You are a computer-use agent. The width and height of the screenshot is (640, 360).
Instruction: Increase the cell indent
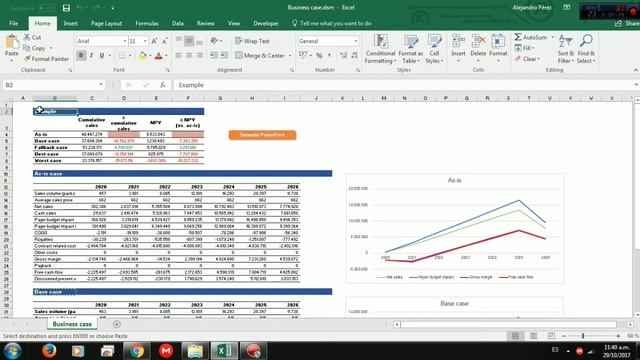224,56
